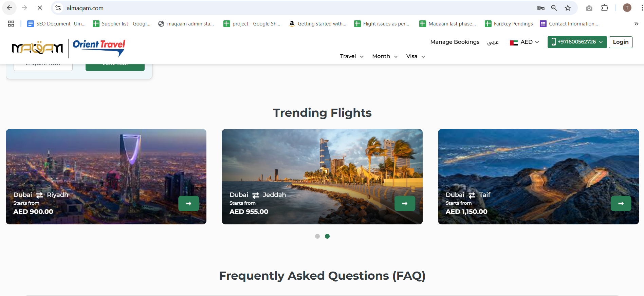
Task: Open the Month navigation menu
Action: point(385,56)
